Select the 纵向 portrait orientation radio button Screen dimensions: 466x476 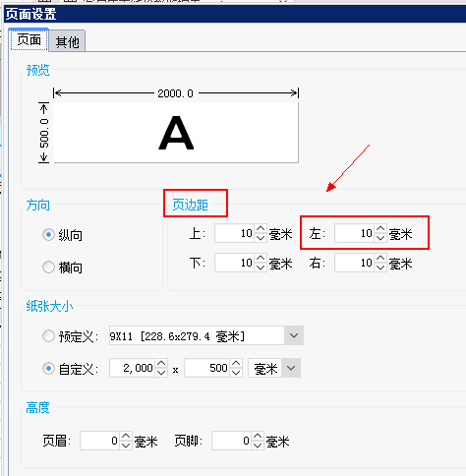click(x=48, y=235)
